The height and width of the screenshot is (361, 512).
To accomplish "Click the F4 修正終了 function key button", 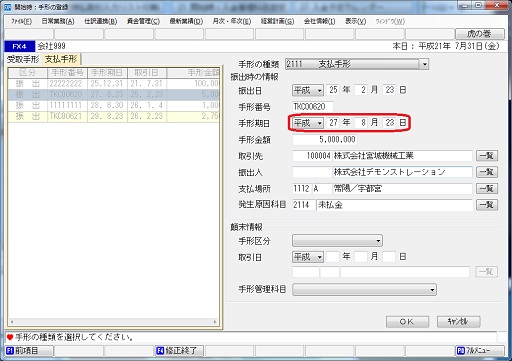I will [179, 351].
